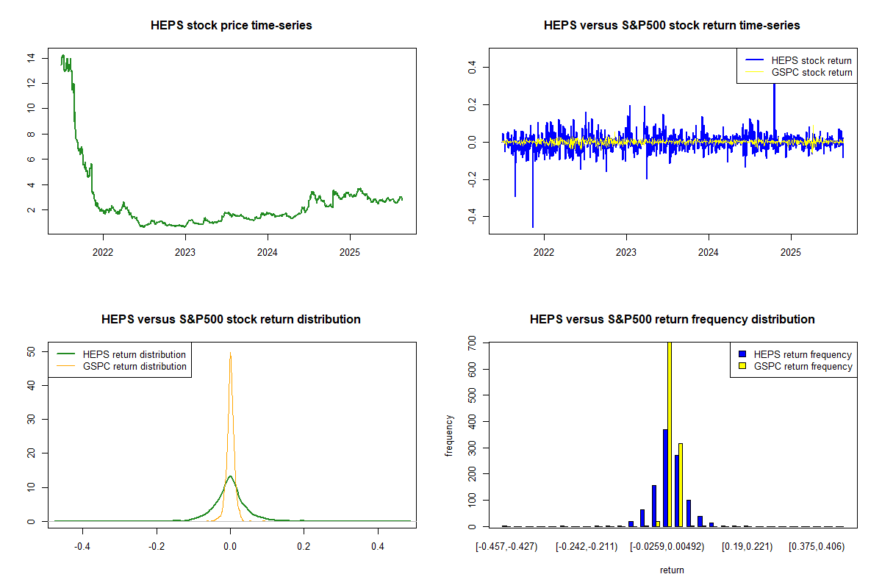This screenshot has height=588, width=882.
Task: Click the [-0.0259,0.00492) bin label
Action: 669,546
